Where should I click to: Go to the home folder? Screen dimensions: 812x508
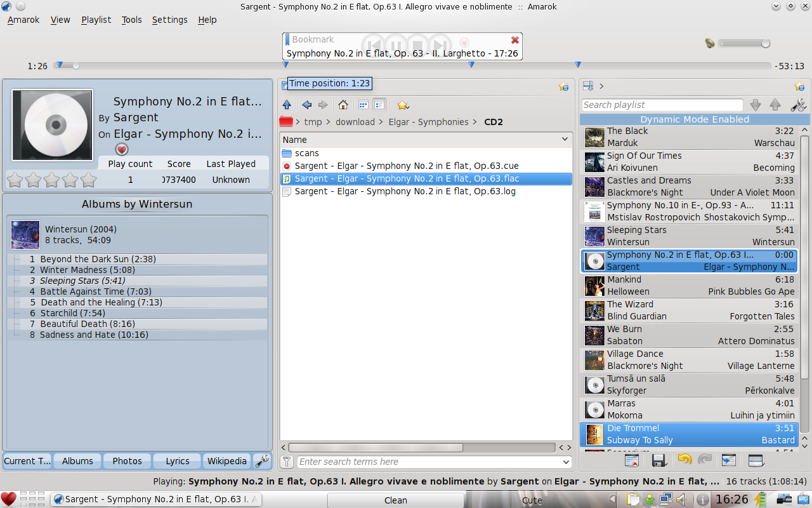tap(343, 105)
